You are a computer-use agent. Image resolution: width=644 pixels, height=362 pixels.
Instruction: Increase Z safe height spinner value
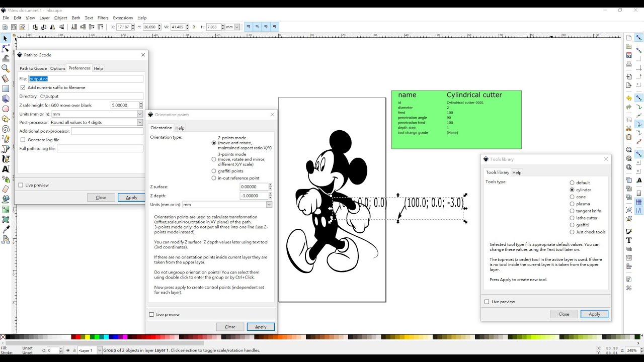pos(141,104)
